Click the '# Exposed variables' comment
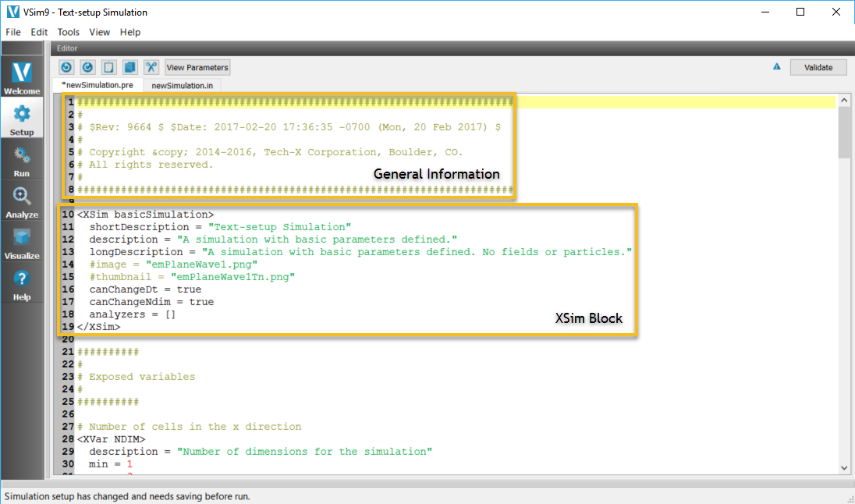The width and height of the screenshot is (855, 504). 136,376
